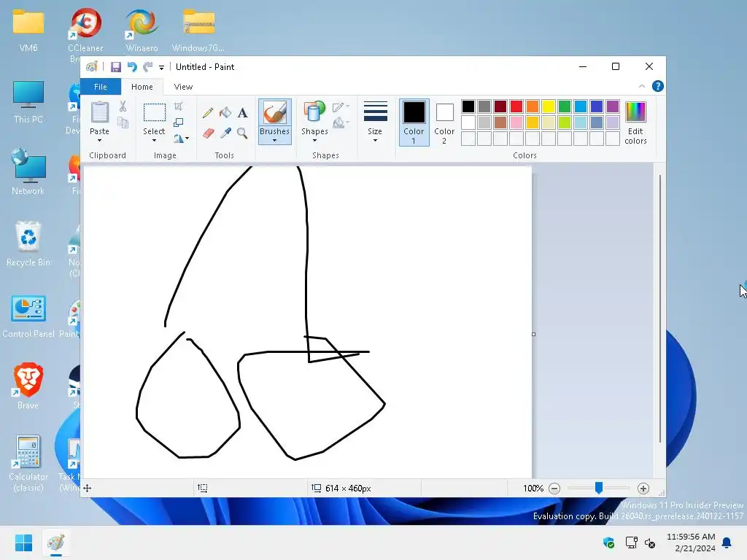Click the Paint system menu icon
The width and height of the screenshot is (747, 560).
coord(91,67)
